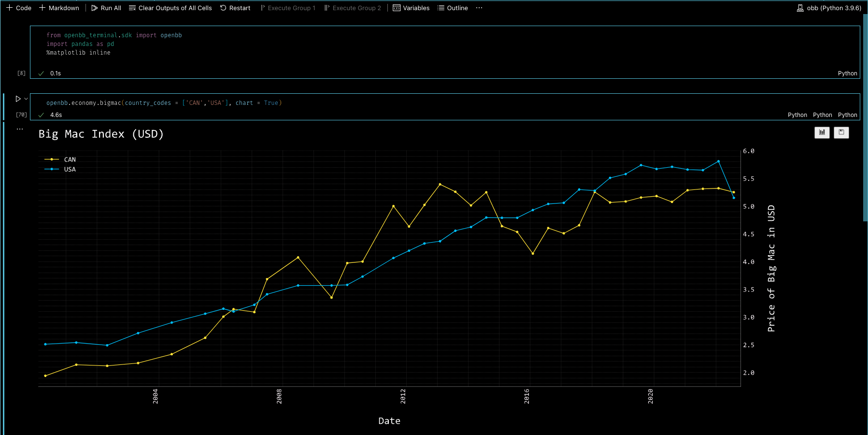868x435 pixels.
Task: Click Python language label of first cell
Action: pyautogui.click(x=847, y=73)
